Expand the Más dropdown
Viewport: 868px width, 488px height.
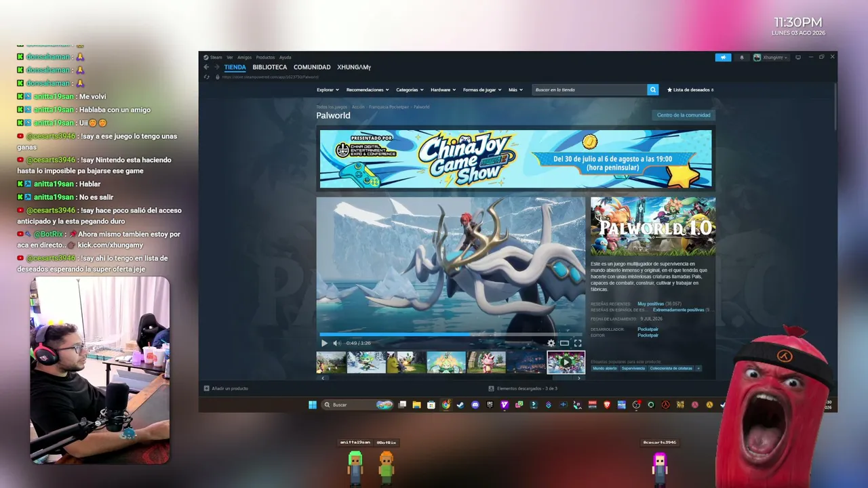(515, 89)
